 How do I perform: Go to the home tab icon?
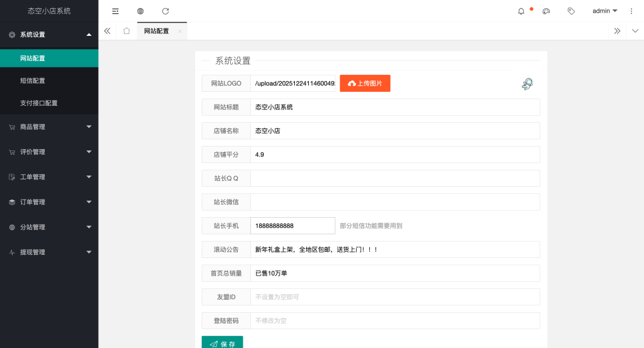click(126, 31)
